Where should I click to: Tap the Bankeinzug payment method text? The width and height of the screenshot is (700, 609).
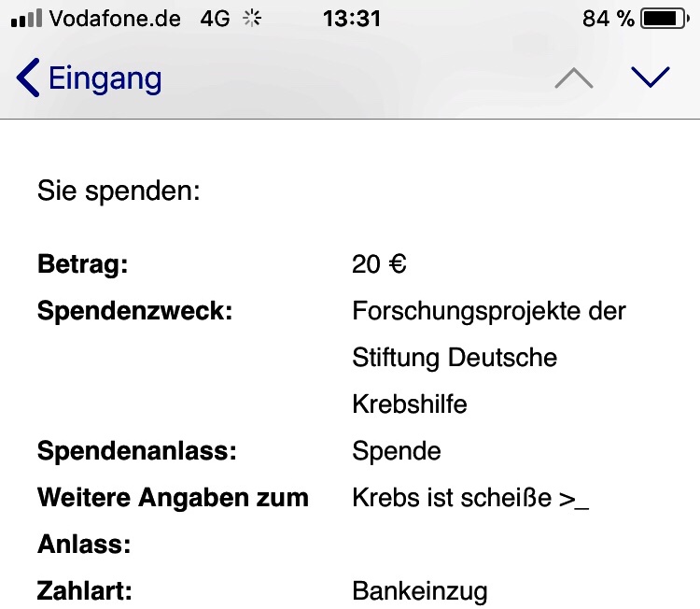point(420,591)
